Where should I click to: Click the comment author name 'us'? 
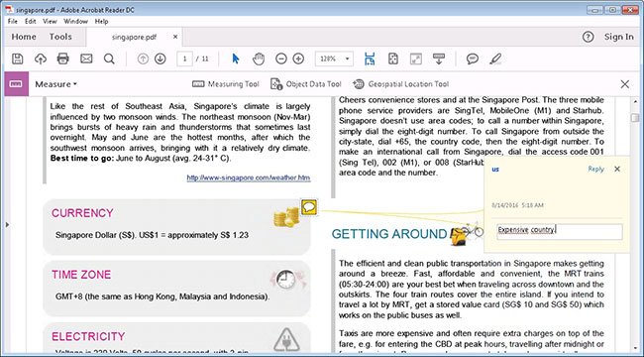(x=495, y=169)
